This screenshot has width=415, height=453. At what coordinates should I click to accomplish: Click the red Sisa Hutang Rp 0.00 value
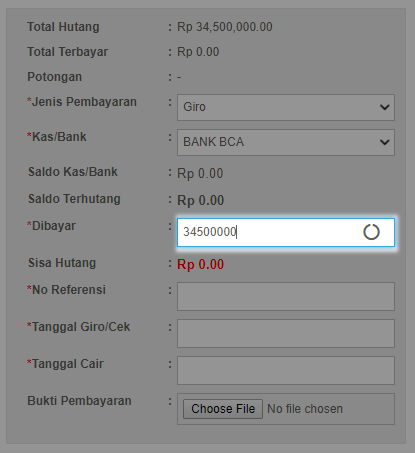[x=200, y=264]
